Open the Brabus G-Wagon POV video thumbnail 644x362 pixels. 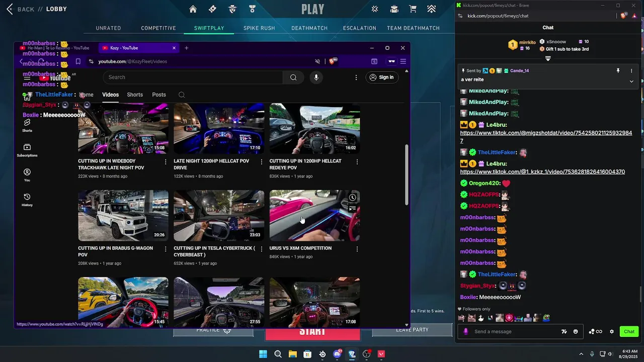[x=123, y=216]
